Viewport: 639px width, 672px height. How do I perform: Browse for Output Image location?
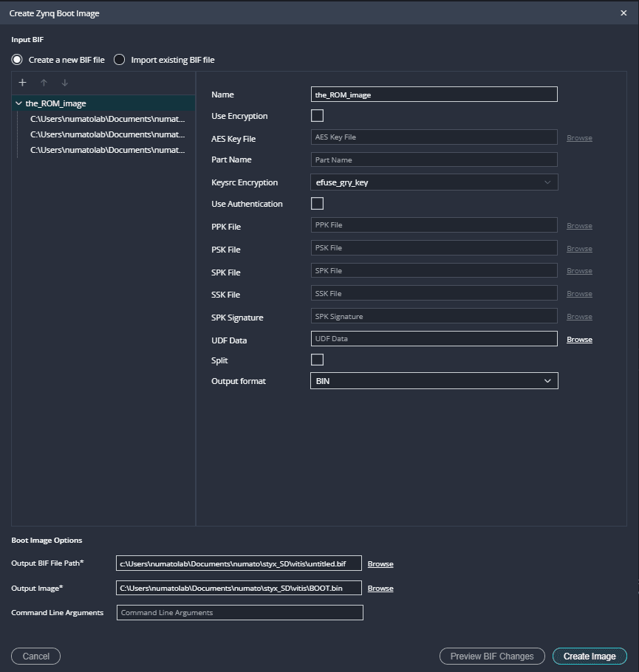pyautogui.click(x=380, y=589)
